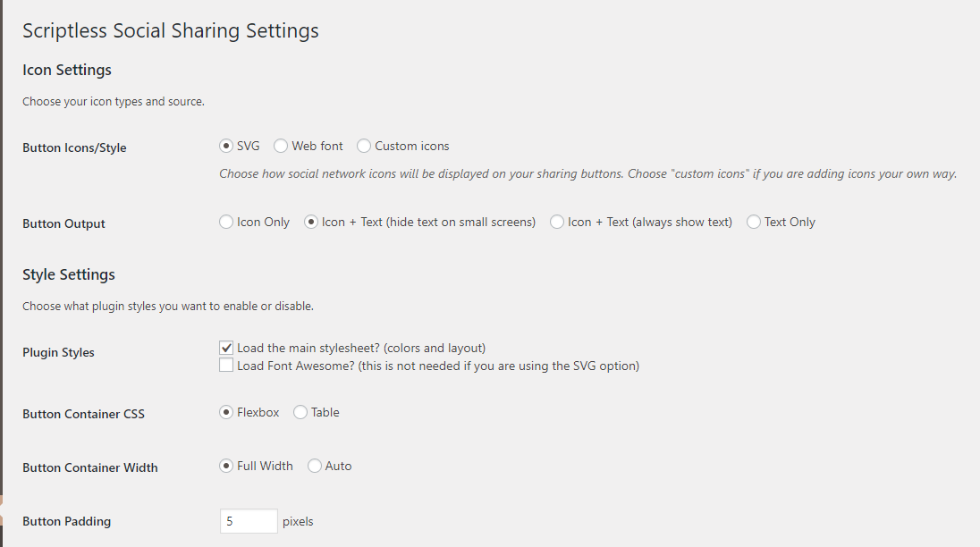Select the Custom icons radio option
980x547 pixels.
[364, 146]
